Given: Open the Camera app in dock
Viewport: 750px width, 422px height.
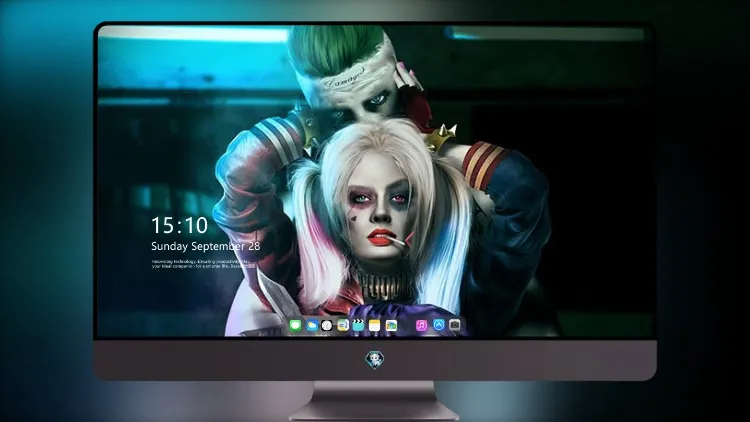Looking at the screenshot, I should point(455,325).
